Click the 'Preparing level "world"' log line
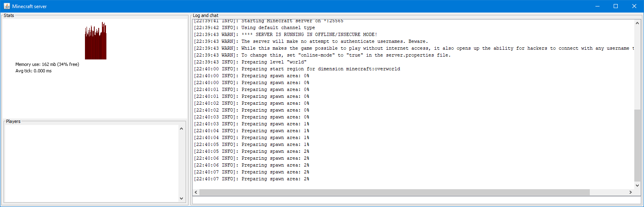644x207 pixels. (250, 62)
